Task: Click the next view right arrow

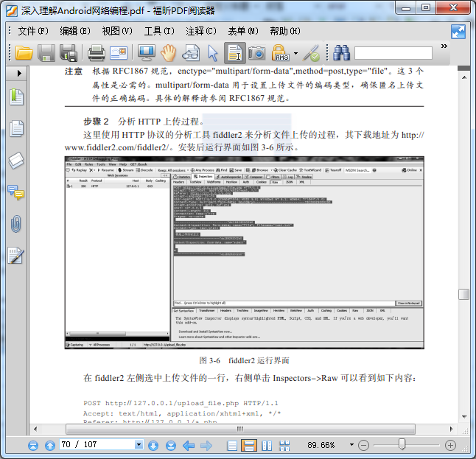Action: click(x=206, y=446)
